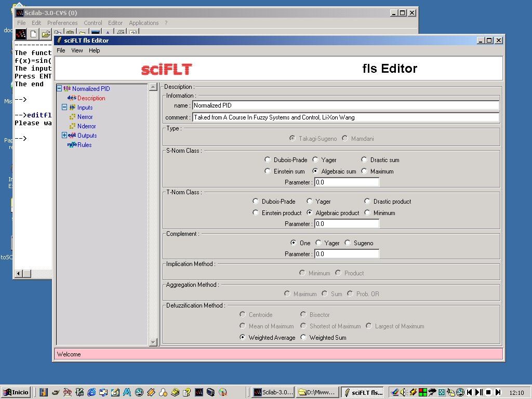Select Einstein sum S-Norm
Image resolution: width=532 pixels, height=399 pixels.
coord(268,171)
